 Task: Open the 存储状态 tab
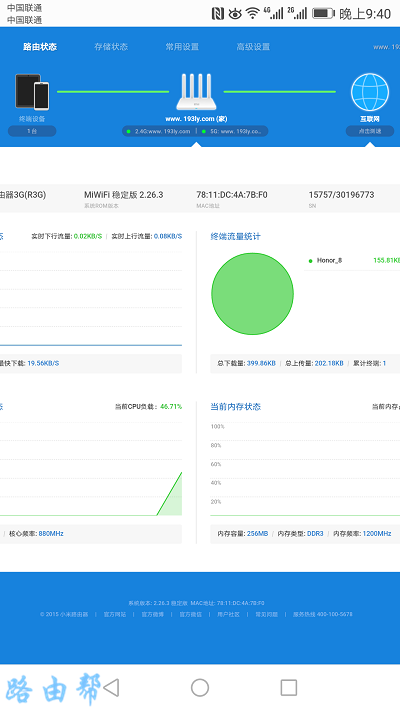click(111, 47)
